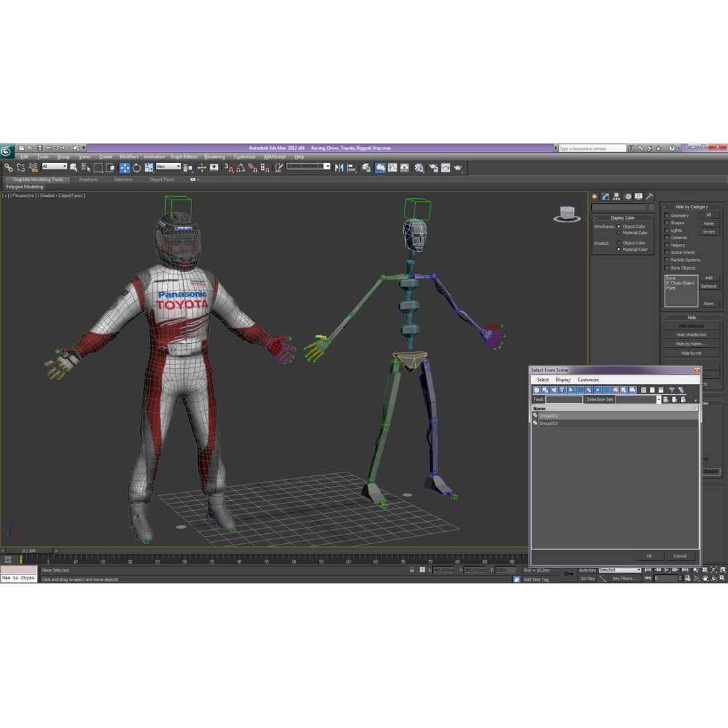Click the Render Production teapot icon
Viewport: 728px width, 728px height.
pyautogui.click(x=458, y=168)
